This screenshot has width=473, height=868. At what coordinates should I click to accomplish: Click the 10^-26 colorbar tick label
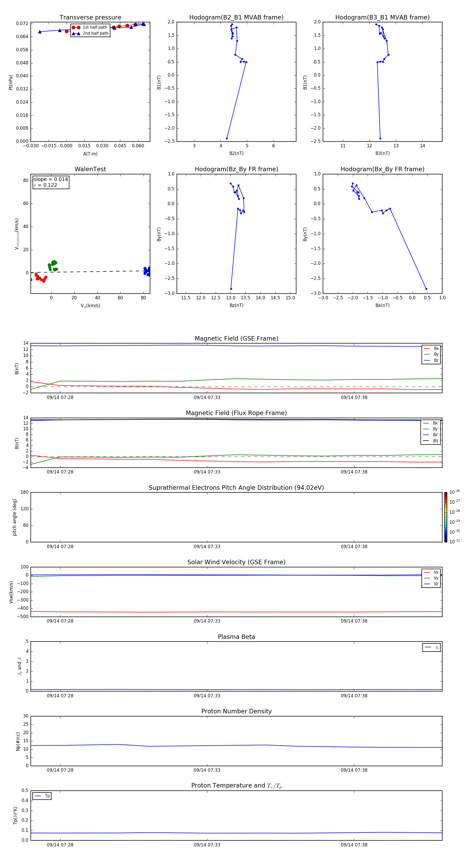(455, 492)
